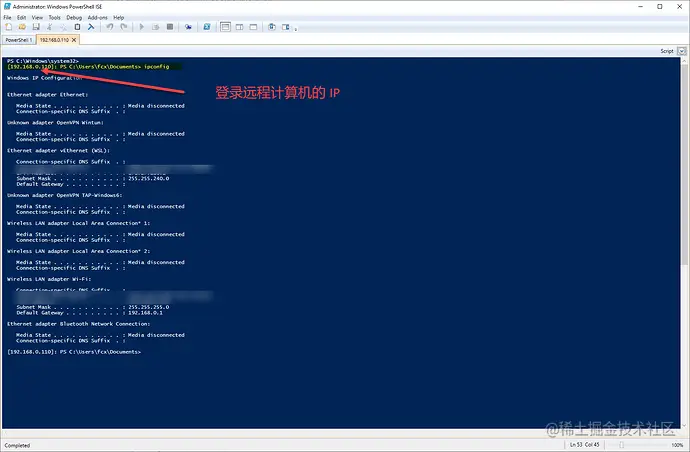Click Local Area Connection* 2 heading

click(x=79, y=251)
